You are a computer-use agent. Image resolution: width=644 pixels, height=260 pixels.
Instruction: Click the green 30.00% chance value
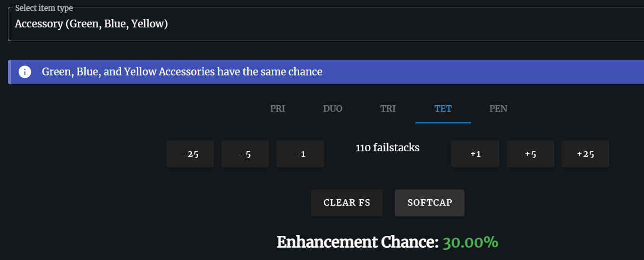[x=470, y=242]
